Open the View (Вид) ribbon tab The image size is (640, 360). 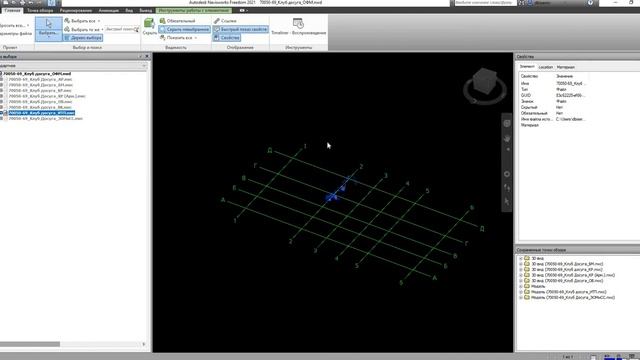click(x=129, y=11)
